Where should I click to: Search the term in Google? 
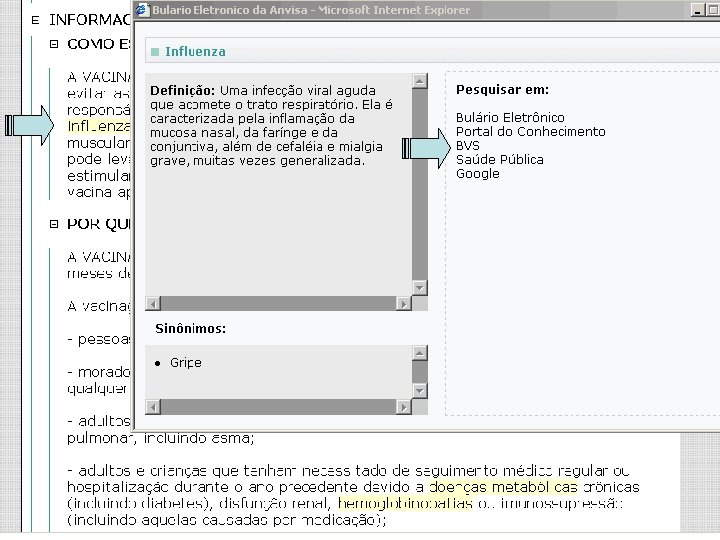pyautogui.click(x=478, y=174)
